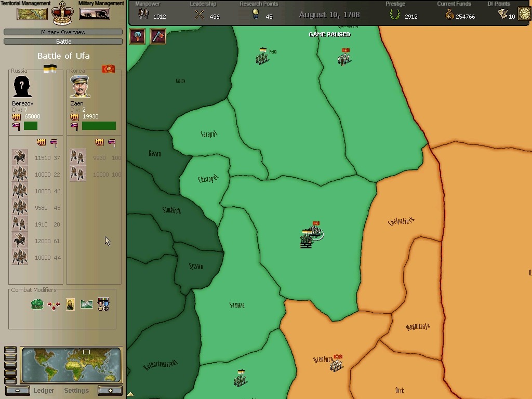Click the Research Points light bulb icon
This screenshot has height=399, width=532.
[x=256, y=14]
